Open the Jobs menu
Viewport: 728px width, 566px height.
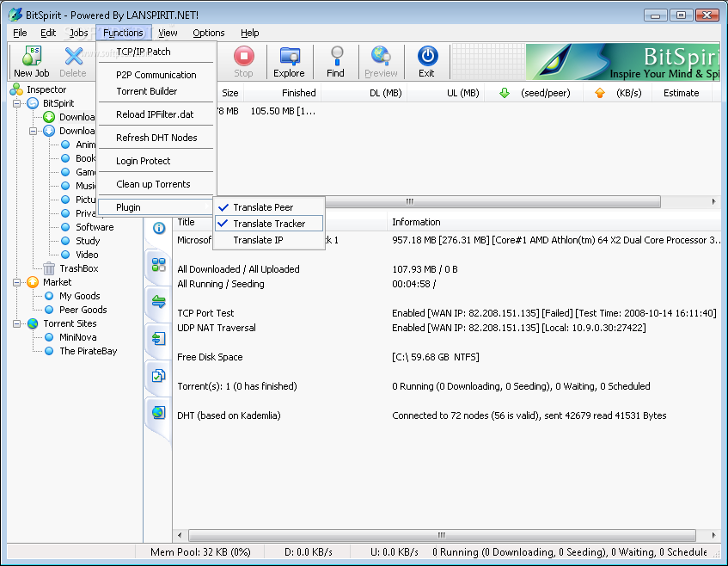point(78,33)
